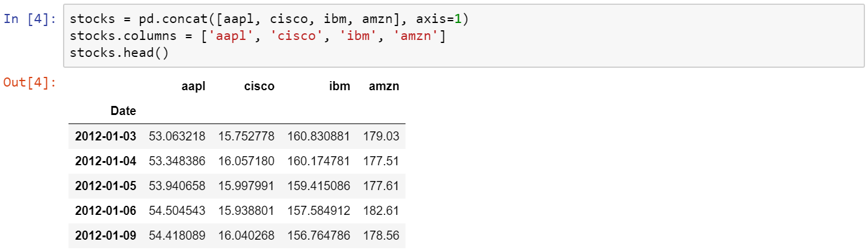The image size is (868, 250).
Task: Select the 2012-01-06 row index
Action: (x=105, y=211)
